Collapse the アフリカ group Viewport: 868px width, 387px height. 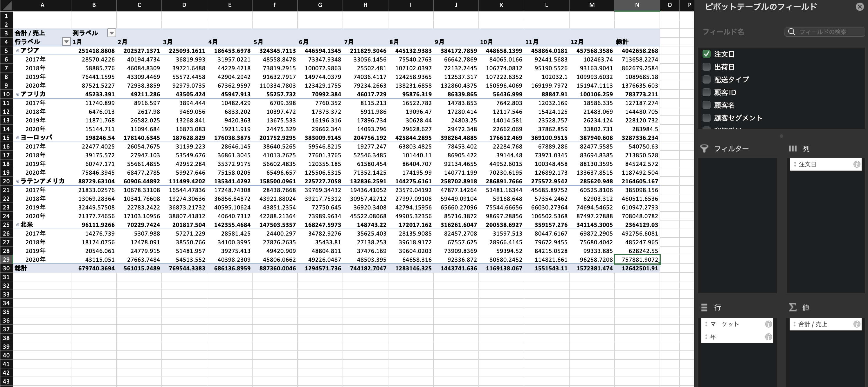pos(18,94)
